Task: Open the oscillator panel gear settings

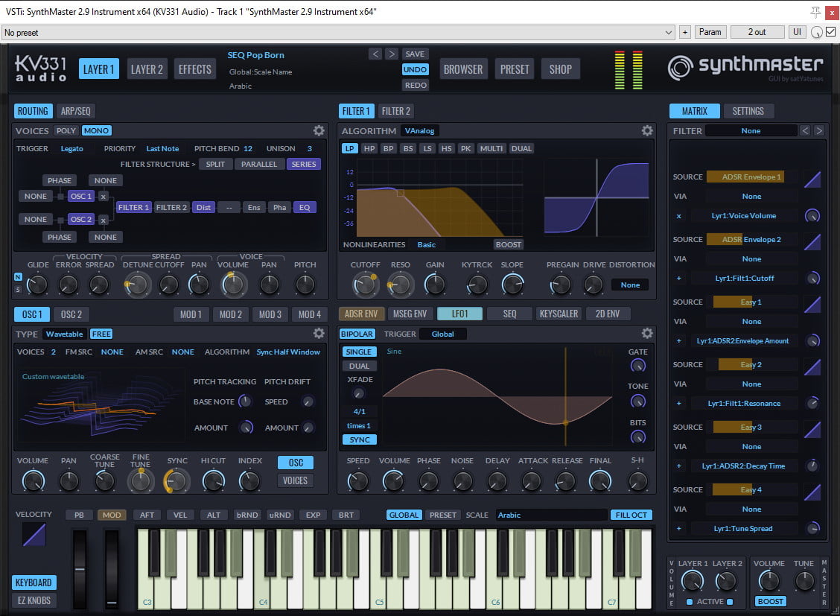Action: (x=319, y=334)
